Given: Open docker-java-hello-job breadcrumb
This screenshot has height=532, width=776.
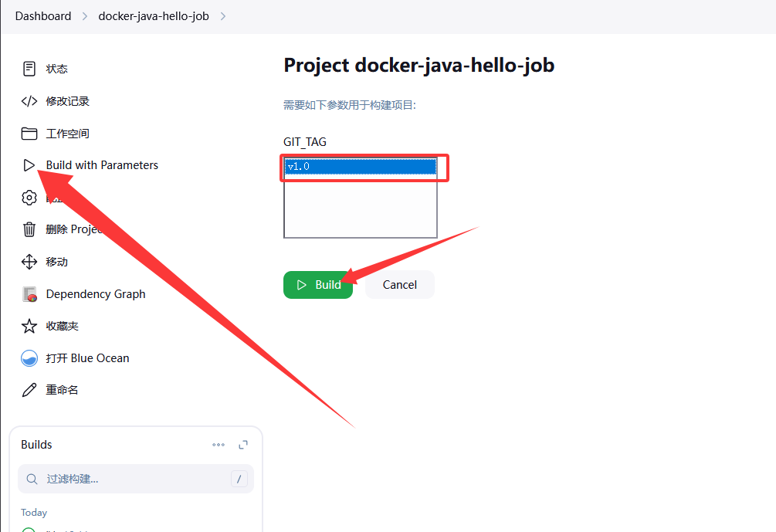Looking at the screenshot, I should coord(154,16).
